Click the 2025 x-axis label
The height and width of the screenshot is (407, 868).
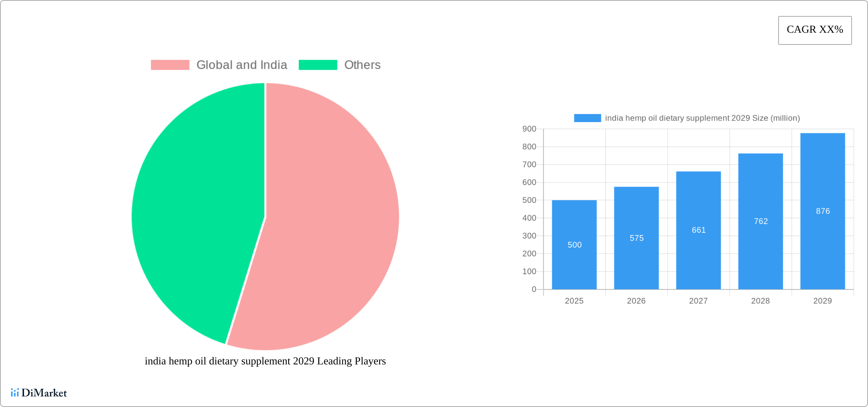pos(574,301)
